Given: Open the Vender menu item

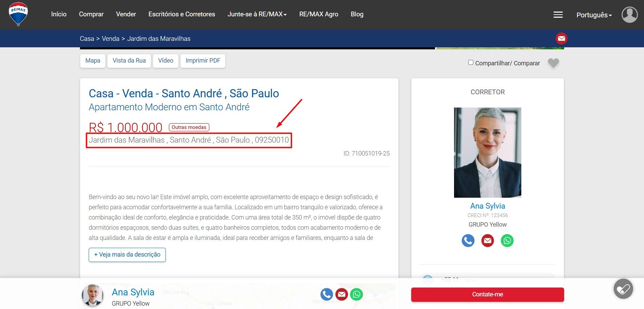Looking at the screenshot, I should 126,14.
